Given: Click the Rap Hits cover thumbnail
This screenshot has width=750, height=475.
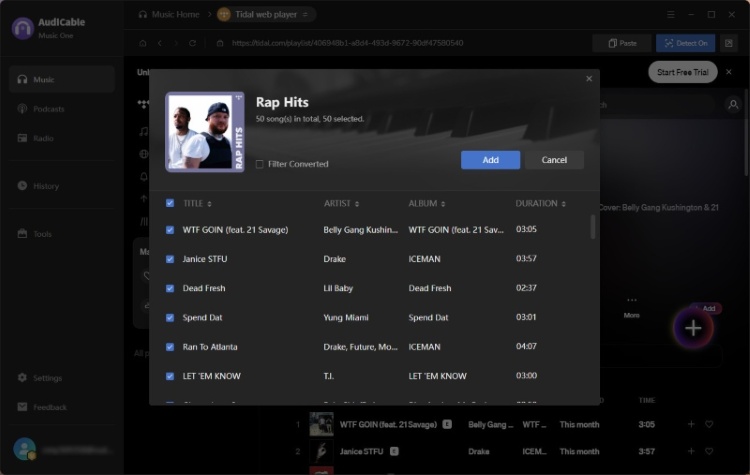Looking at the screenshot, I should coord(205,132).
